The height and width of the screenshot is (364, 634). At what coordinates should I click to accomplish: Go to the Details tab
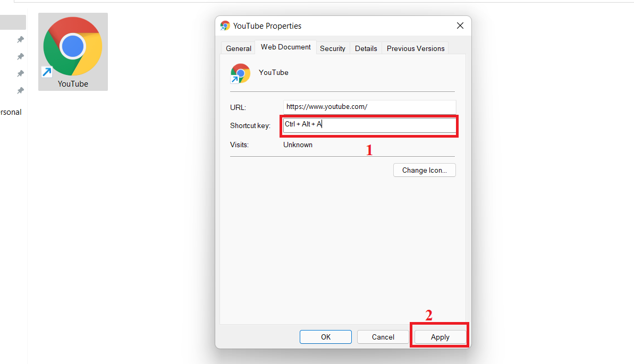pos(366,48)
